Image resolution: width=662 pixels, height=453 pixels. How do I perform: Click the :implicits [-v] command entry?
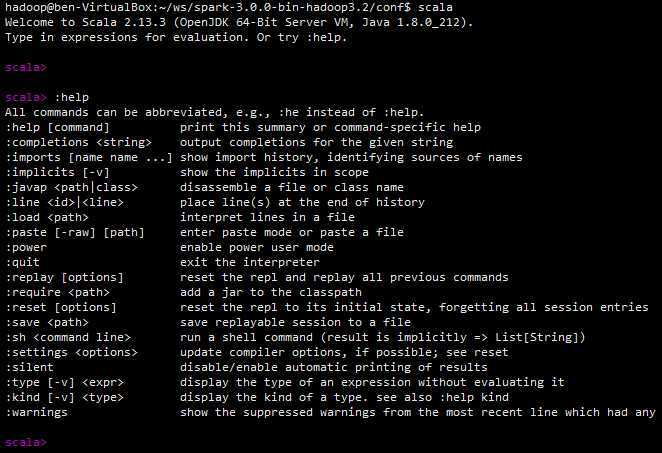[x=57, y=172]
